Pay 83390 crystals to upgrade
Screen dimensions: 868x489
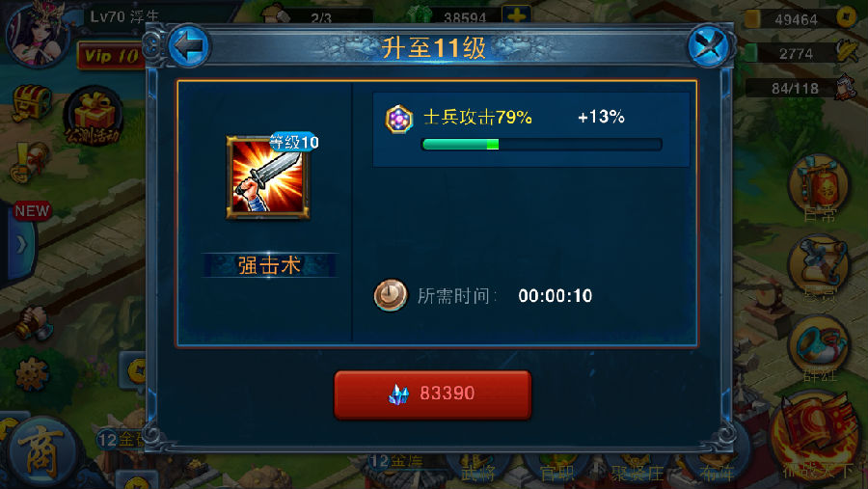click(x=432, y=394)
